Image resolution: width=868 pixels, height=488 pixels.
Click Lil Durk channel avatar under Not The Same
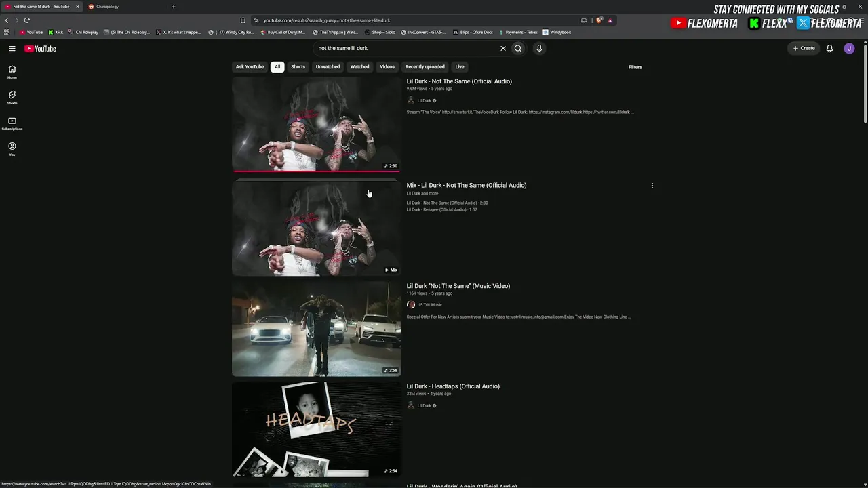click(x=410, y=100)
